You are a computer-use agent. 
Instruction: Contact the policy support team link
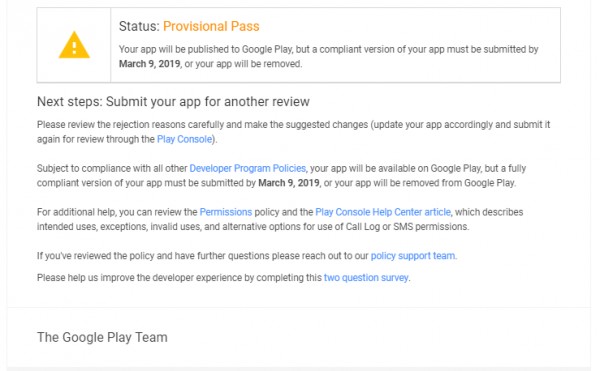413,255
